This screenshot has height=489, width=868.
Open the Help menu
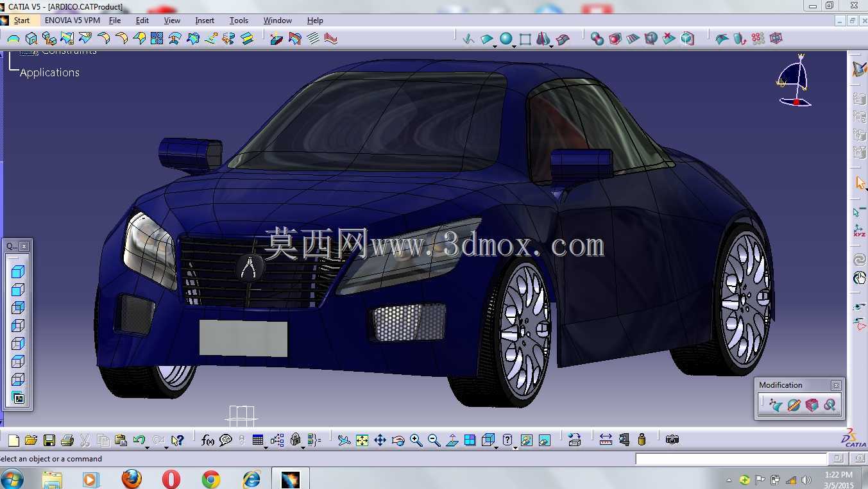pos(315,21)
